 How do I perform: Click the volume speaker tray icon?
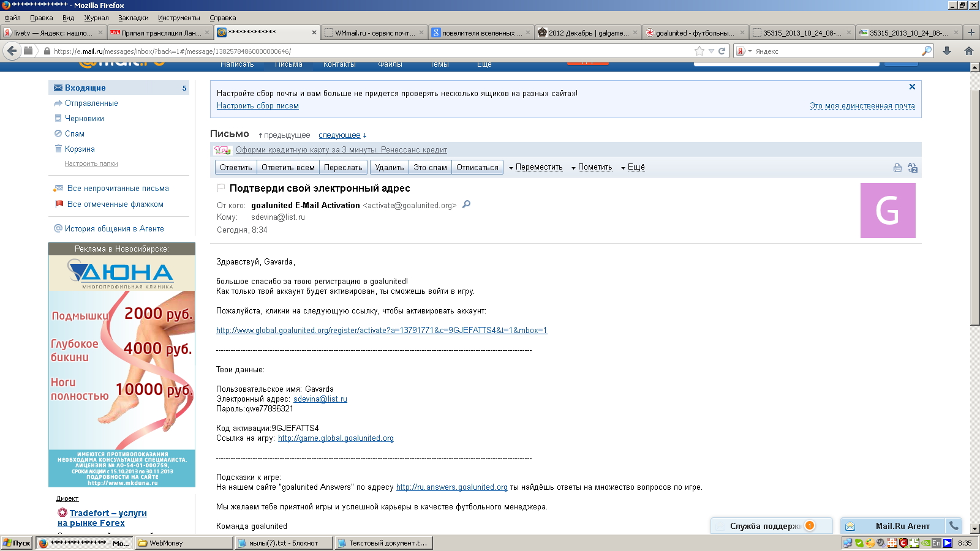(880, 543)
